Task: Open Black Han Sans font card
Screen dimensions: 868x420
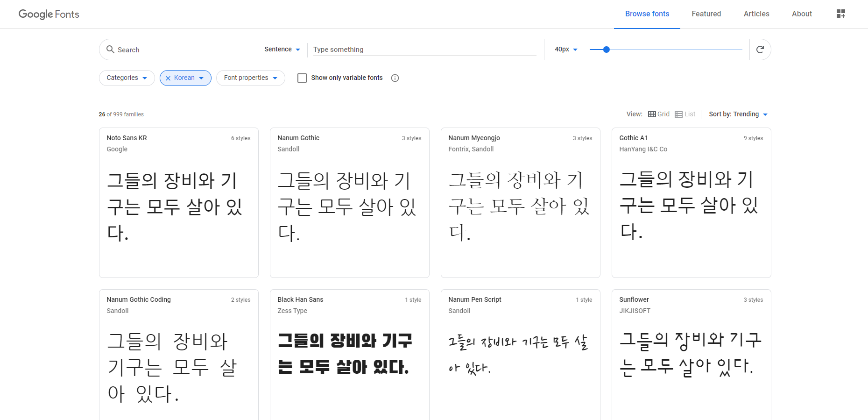Action: click(350, 355)
